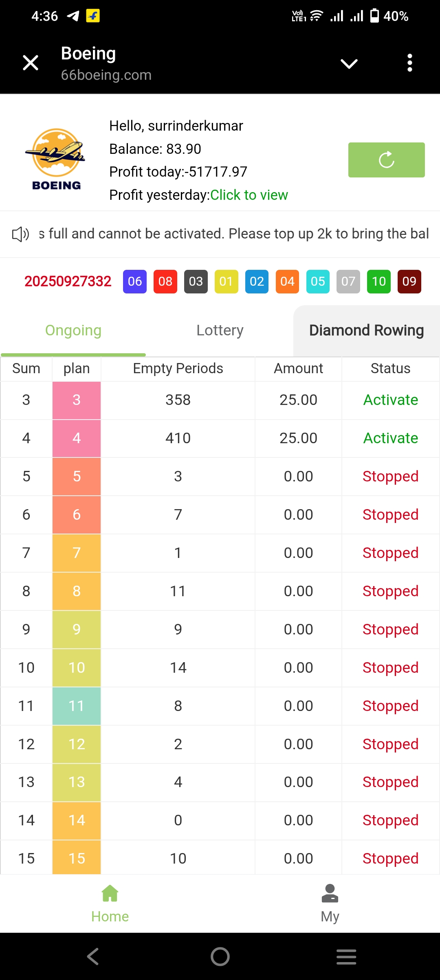The image size is (440, 980).
Task: Switch to the Lottery tab
Action: [220, 330]
